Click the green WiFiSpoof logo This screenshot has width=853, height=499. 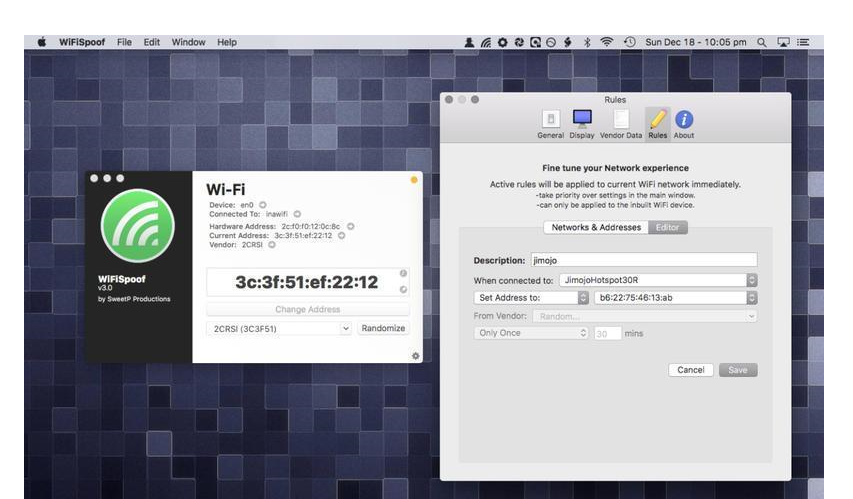tap(138, 226)
